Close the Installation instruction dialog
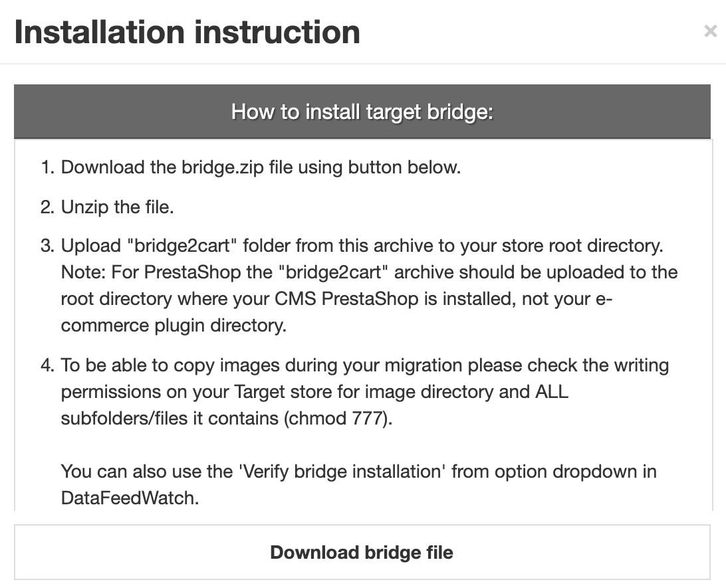Screen dimensions: 726x588 coord(710,31)
